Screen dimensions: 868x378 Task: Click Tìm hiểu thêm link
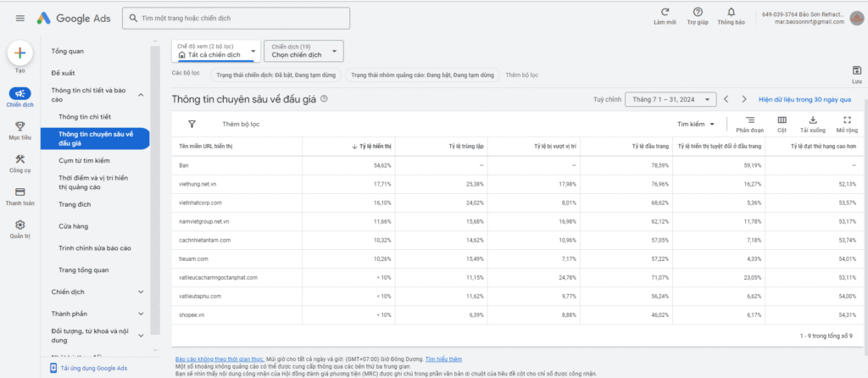pos(443,359)
